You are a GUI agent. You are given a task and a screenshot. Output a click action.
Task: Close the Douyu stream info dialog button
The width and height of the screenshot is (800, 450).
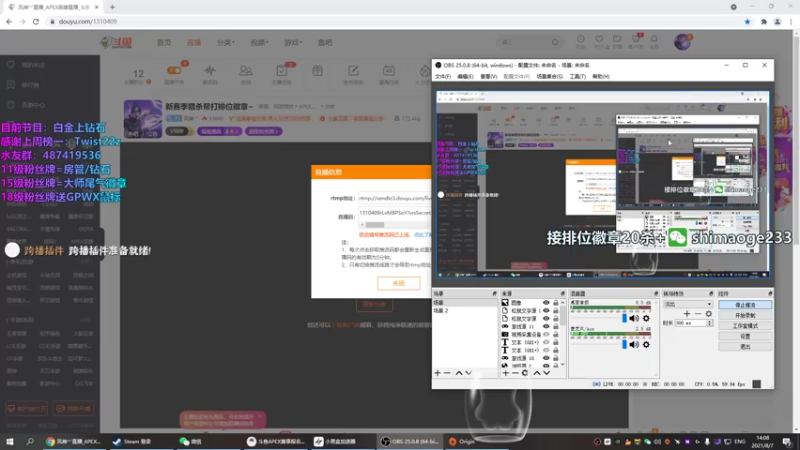pos(398,283)
